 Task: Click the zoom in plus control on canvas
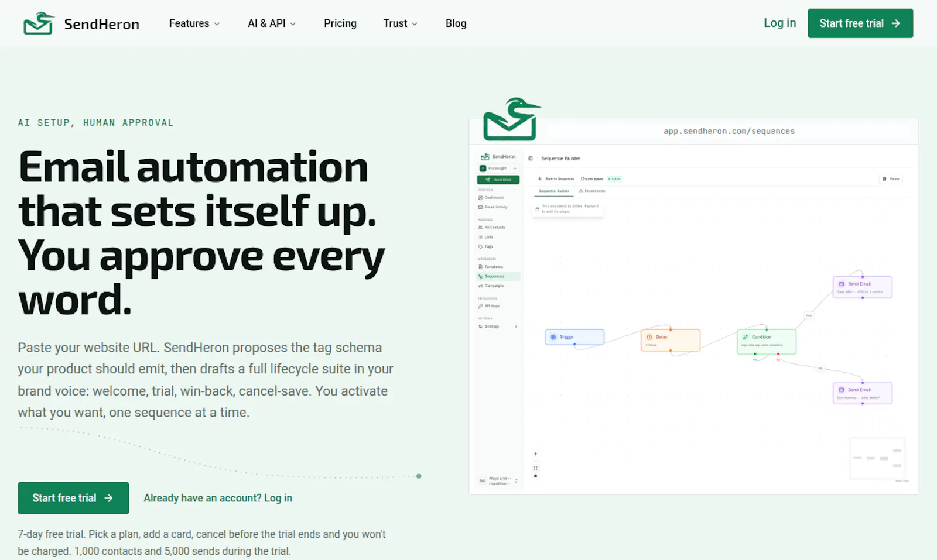point(535,454)
